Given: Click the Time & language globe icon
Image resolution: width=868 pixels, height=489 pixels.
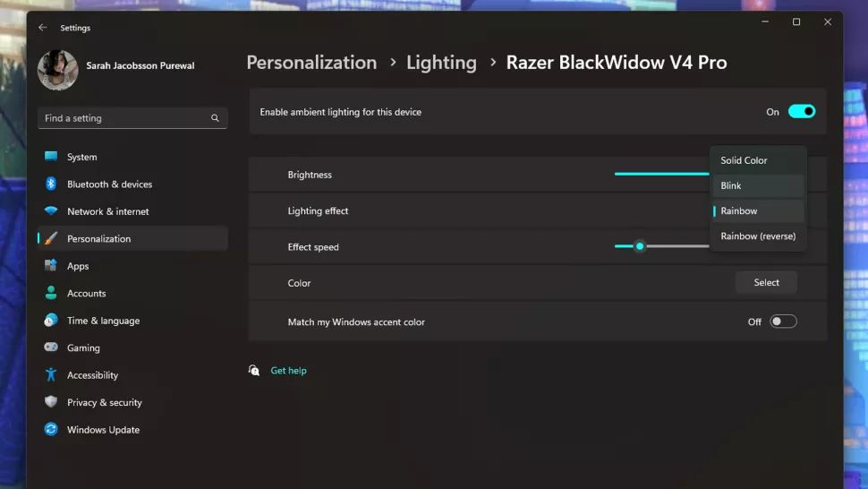Looking at the screenshot, I should pyautogui.click(x=51, y=321).
